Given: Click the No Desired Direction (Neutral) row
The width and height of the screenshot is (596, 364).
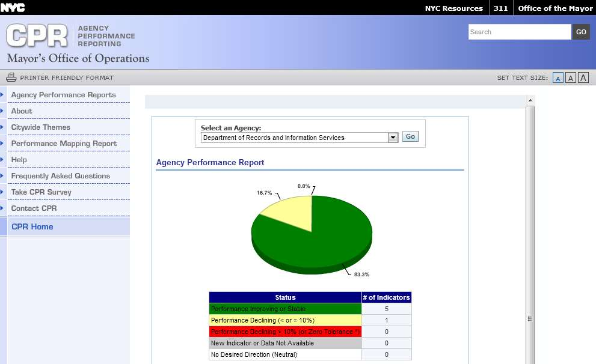Looking at the screenshot, I should (x=285, y=354).
